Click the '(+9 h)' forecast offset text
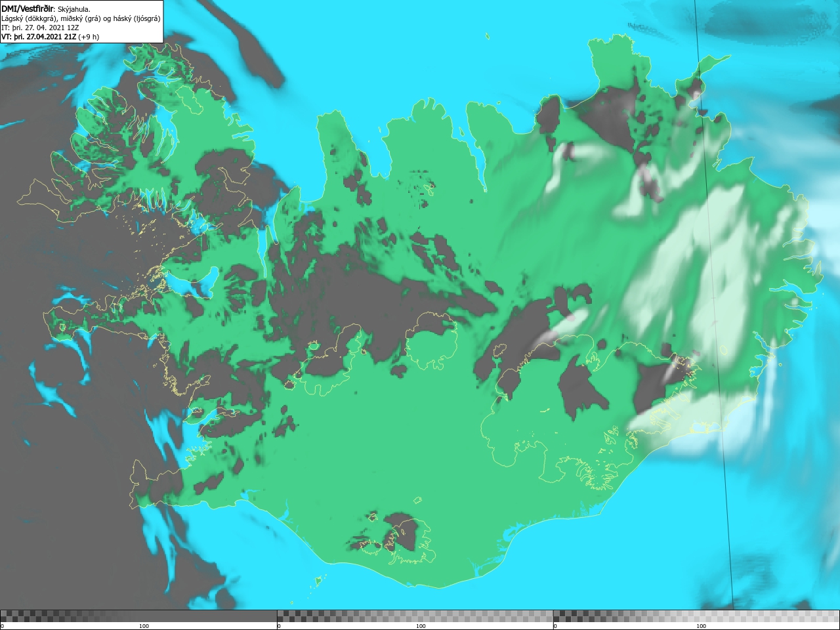The height and width of the screenshot is (630, 840). 89,37
